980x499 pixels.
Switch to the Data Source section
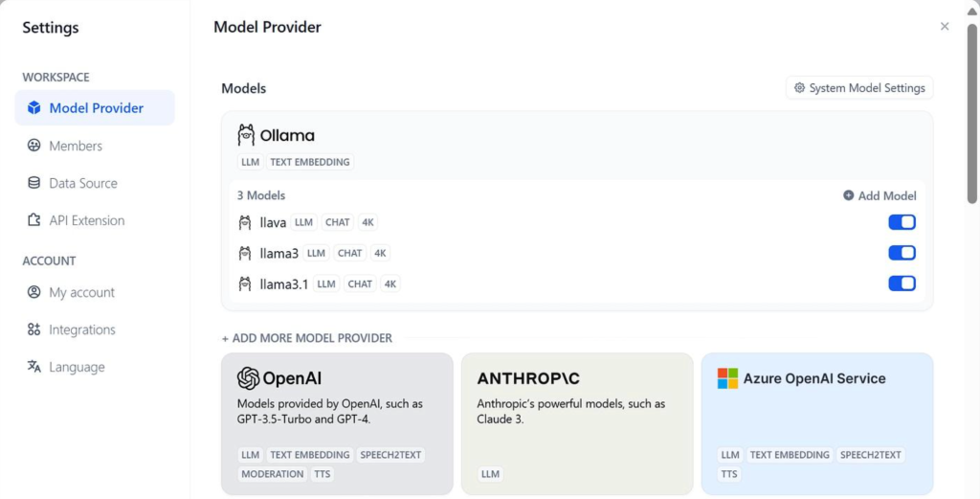tap(83, 183)
